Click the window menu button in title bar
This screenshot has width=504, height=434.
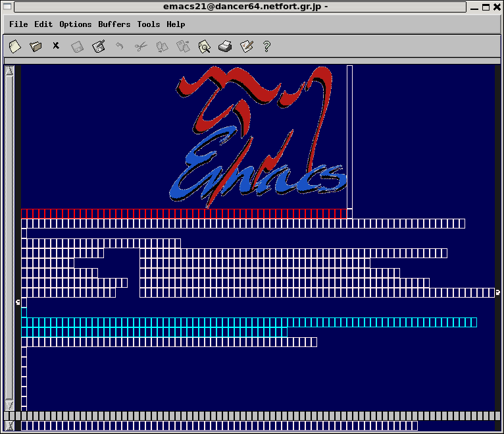(7, 7)
